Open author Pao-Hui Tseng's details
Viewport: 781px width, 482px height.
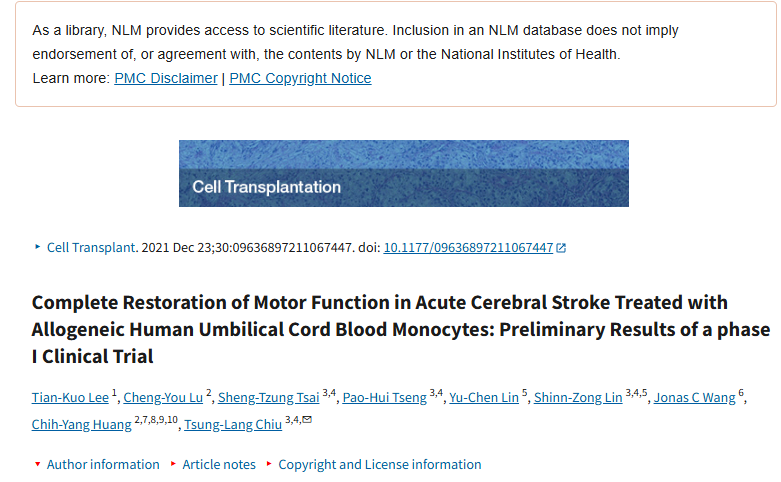point(385,398)
